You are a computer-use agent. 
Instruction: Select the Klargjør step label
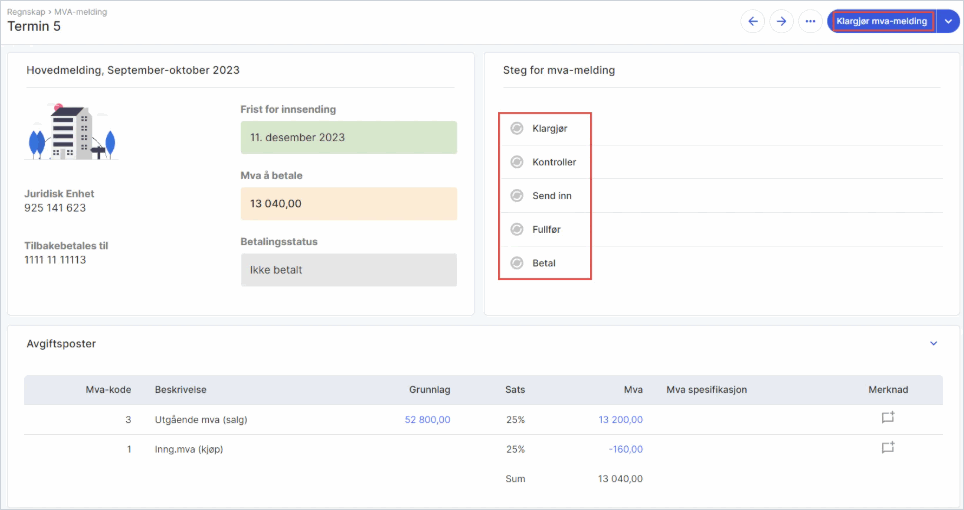550,128
